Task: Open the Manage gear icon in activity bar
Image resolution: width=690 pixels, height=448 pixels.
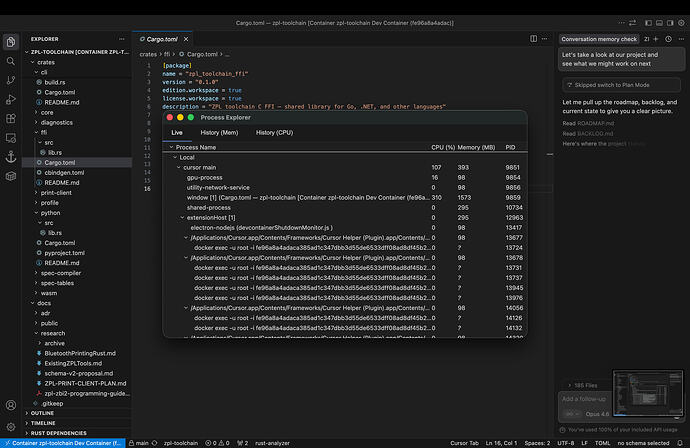Action: pyautogui.click(x=11, y=426)
